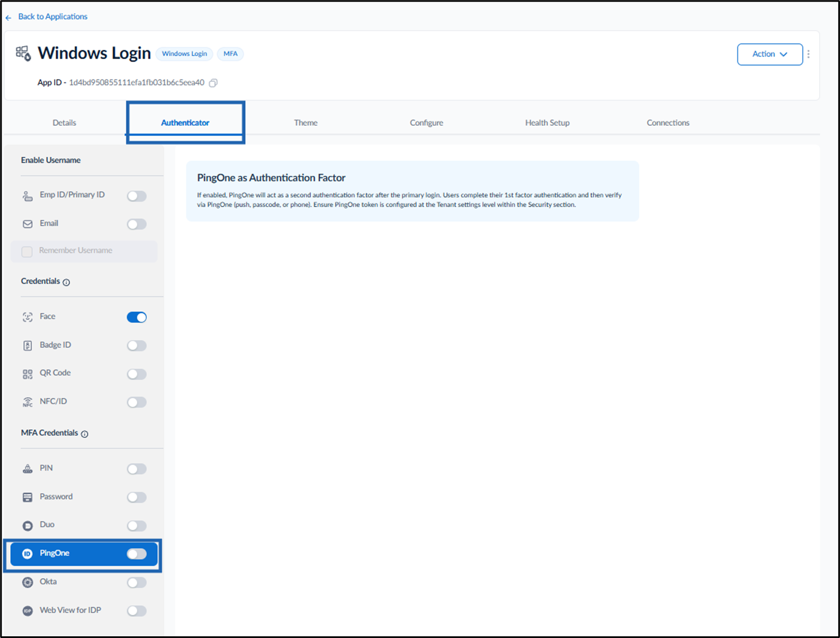Turn off the Face credential toggle
Image resolution: width=840 pixels, height=638 pixels.
pos(136,317)
